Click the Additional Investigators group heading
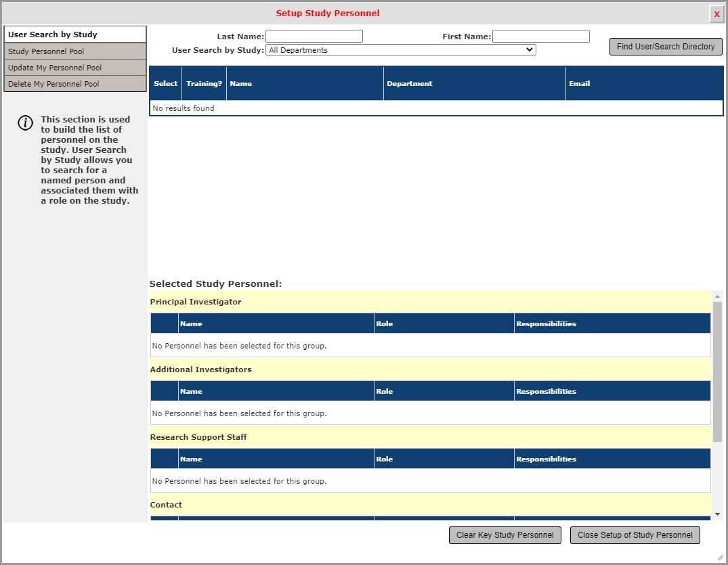The height and width of the screenshot is (565, 728). point(200,369)
